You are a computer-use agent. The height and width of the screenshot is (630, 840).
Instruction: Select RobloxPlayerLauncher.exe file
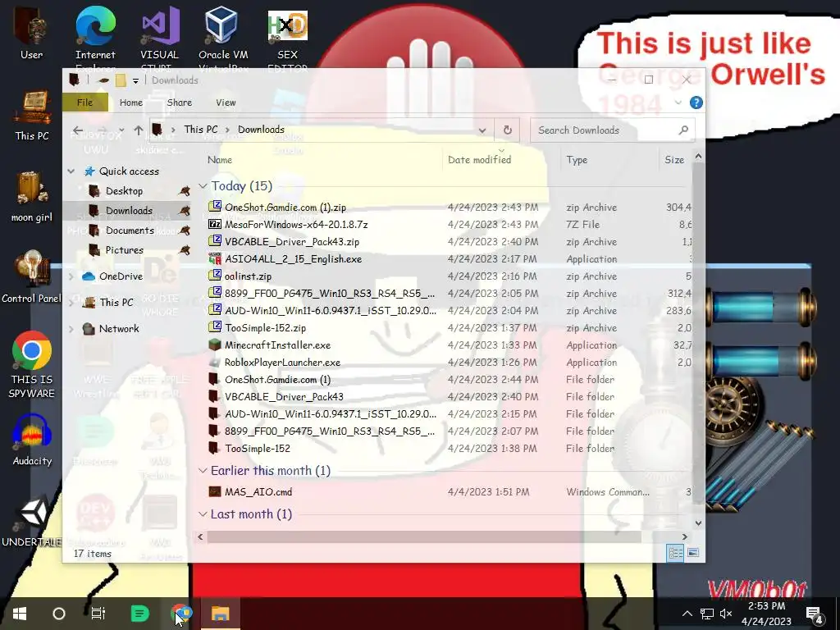(282, 362)
